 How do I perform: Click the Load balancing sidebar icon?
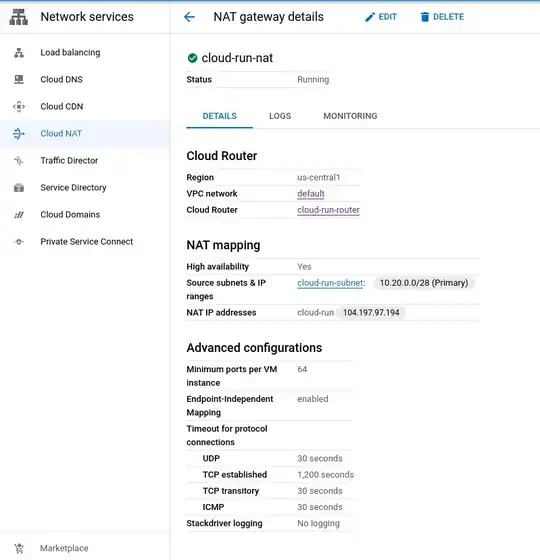pos(19,53)
